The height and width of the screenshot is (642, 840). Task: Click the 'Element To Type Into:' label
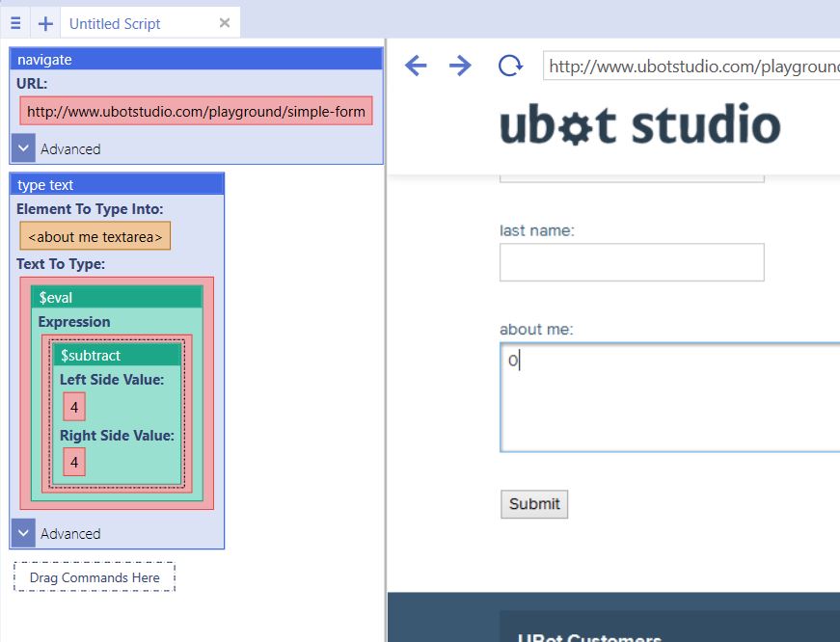click(x=90, y=209)
